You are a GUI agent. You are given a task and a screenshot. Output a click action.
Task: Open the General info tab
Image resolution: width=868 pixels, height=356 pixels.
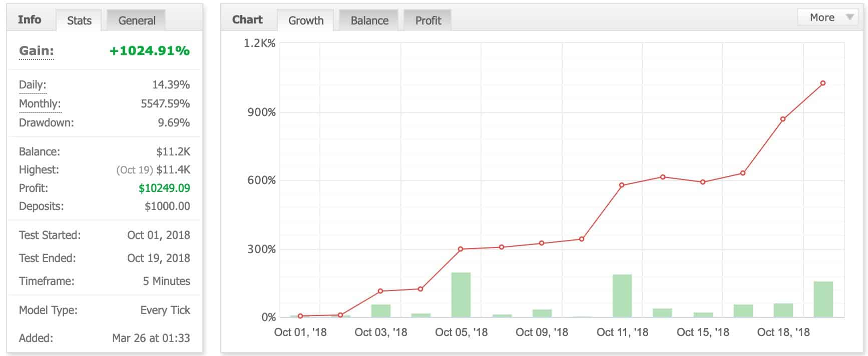tap(137, 20)
